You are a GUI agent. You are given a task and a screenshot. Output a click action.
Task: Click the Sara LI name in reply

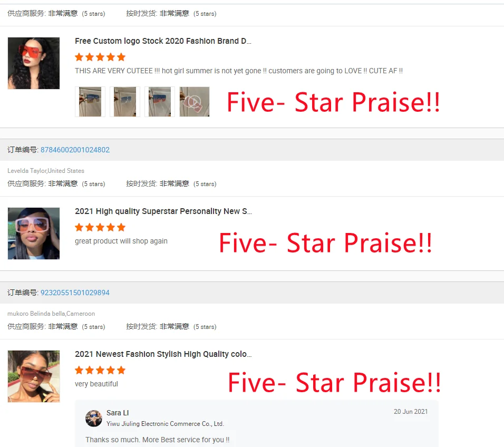(x=118, y=413)
